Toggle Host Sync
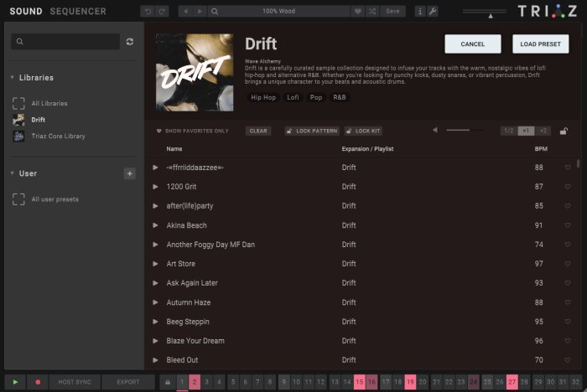Screen dimensions: 587x392 point(75,382)
